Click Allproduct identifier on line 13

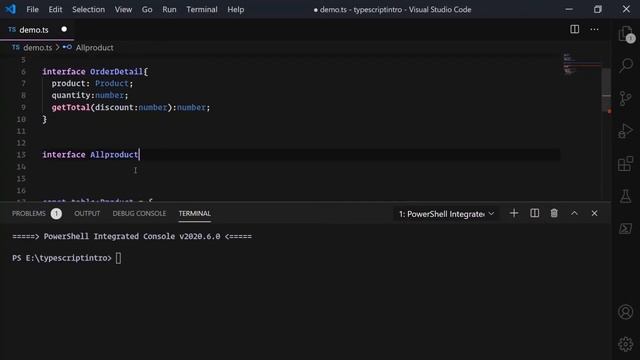coord(114,155)
